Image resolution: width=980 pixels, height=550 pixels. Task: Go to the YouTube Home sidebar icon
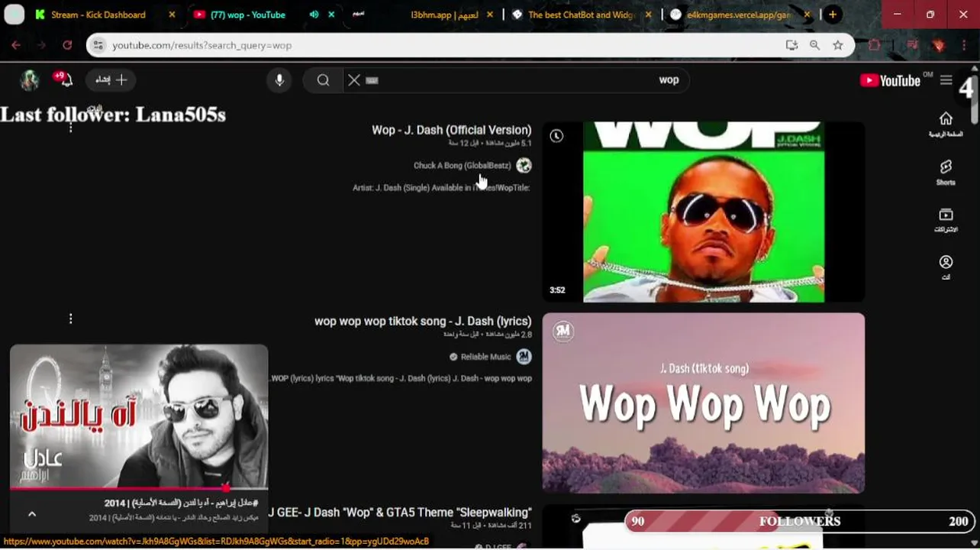tap(946, 125)
